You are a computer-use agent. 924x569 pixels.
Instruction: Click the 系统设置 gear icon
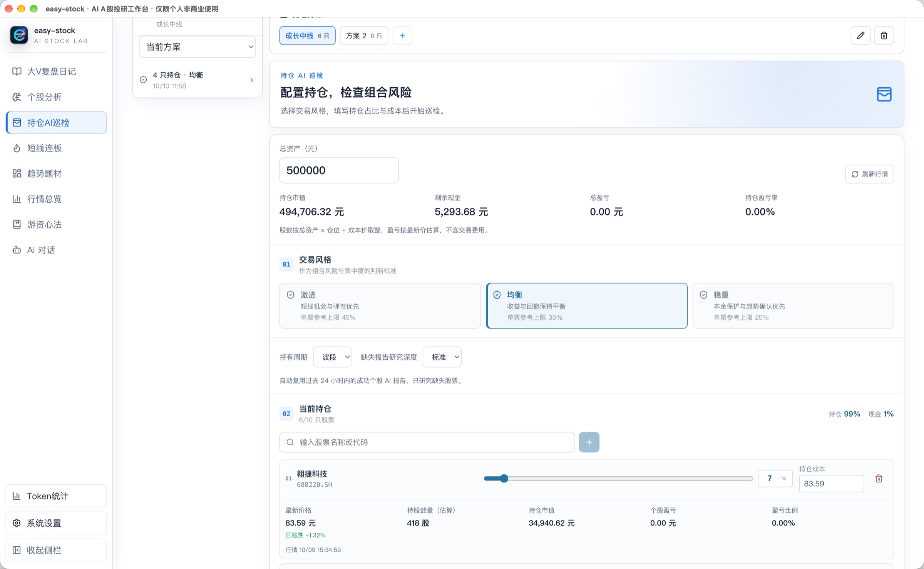(17, 523)
